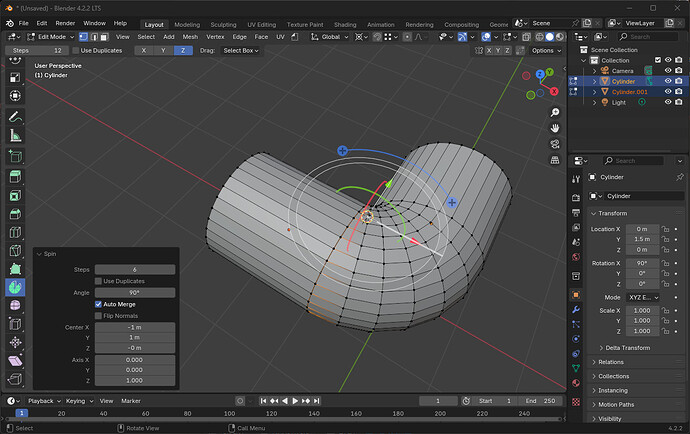690x434 pixels.
Task: Select the Scale tool in toolbar
Action: click(x=15, y=77)
